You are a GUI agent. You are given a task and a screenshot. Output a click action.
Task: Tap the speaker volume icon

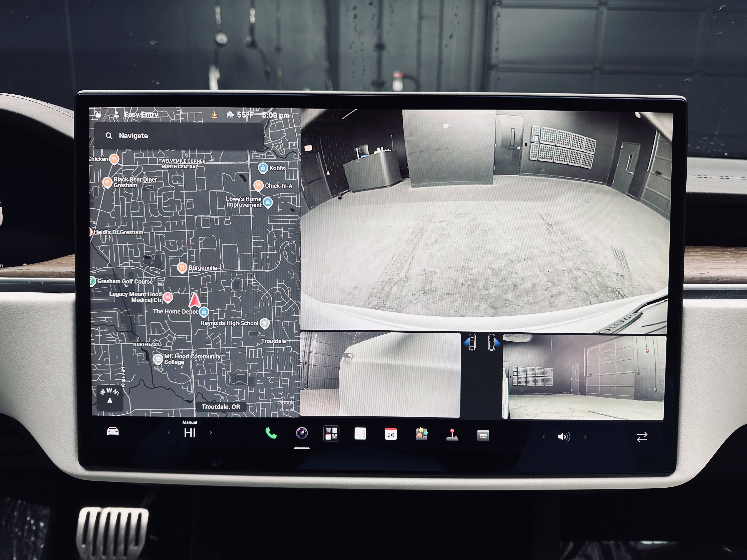point(564,437)
